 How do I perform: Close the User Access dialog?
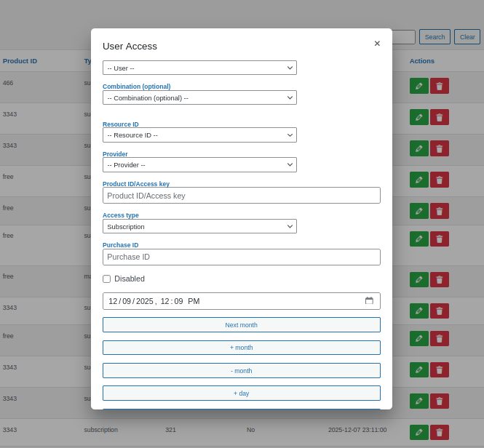377,44
